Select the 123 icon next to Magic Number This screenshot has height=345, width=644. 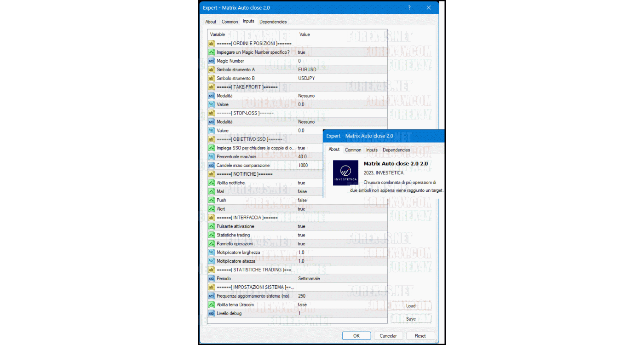click(x=212, y=61)
